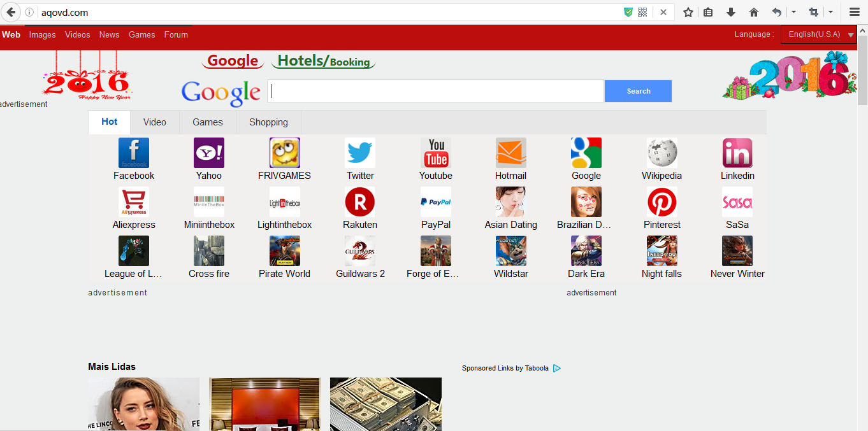Open the Brazilian Dating portrait icon
This screenshot has width=868, height=431.
point(586,202)
